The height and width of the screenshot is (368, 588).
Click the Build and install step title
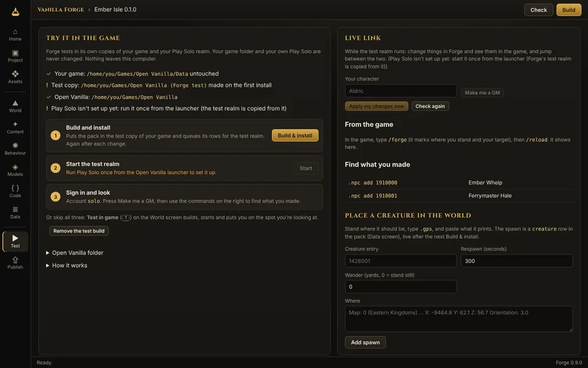(x=88, y=128)
